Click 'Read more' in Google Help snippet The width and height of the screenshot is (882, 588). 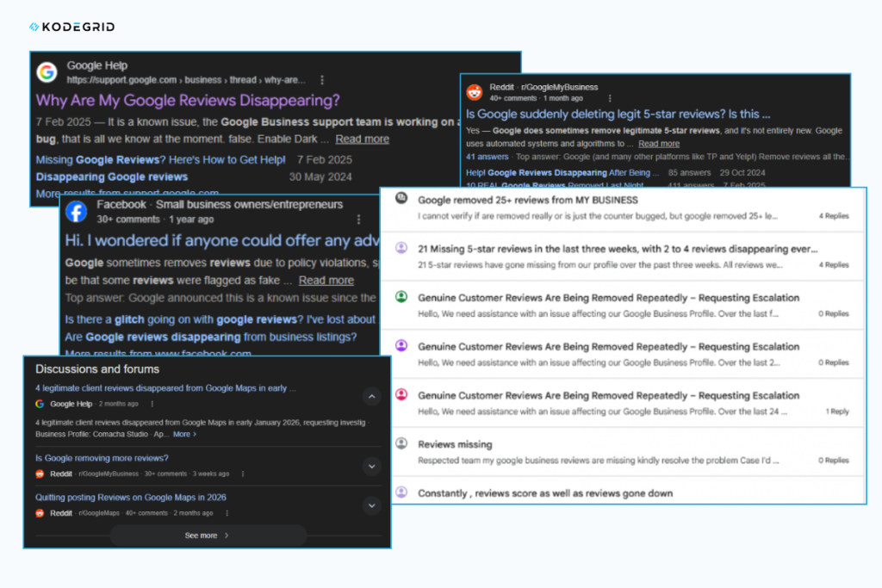tap(362, 139)
